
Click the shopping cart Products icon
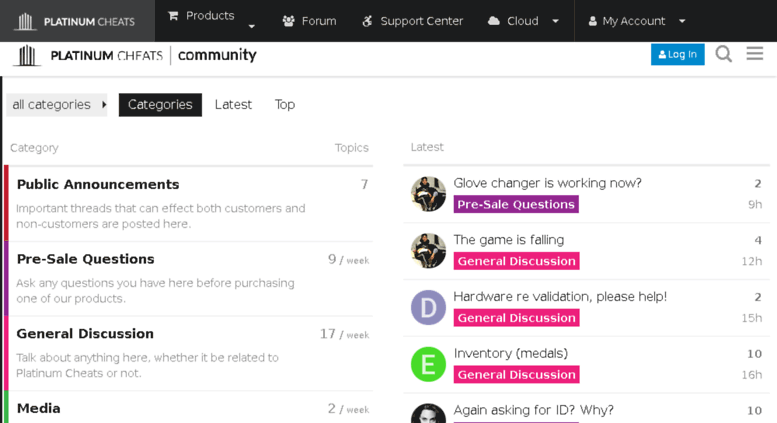click(173, 16)
